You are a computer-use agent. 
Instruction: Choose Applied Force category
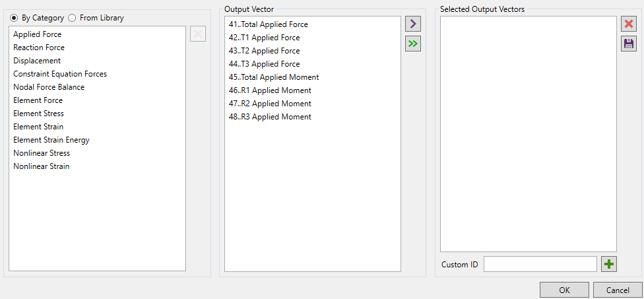[38, 34]
